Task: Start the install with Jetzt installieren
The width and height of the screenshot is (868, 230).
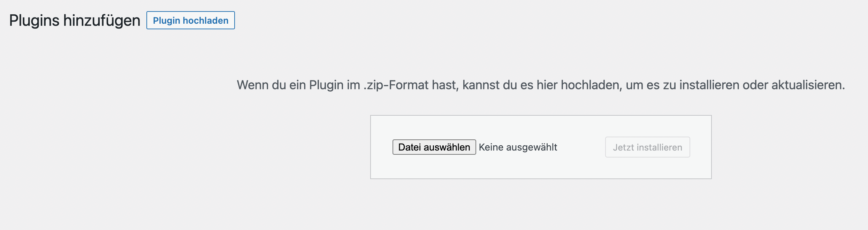Action: [x=647, y=147]
